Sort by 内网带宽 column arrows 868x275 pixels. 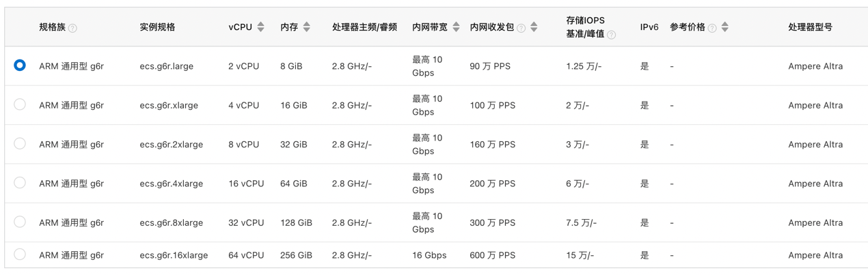click(x=457, y=27)
